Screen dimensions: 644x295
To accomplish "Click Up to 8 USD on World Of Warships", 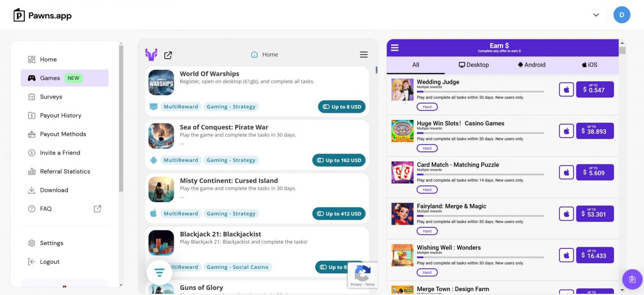I will point(342,107).
